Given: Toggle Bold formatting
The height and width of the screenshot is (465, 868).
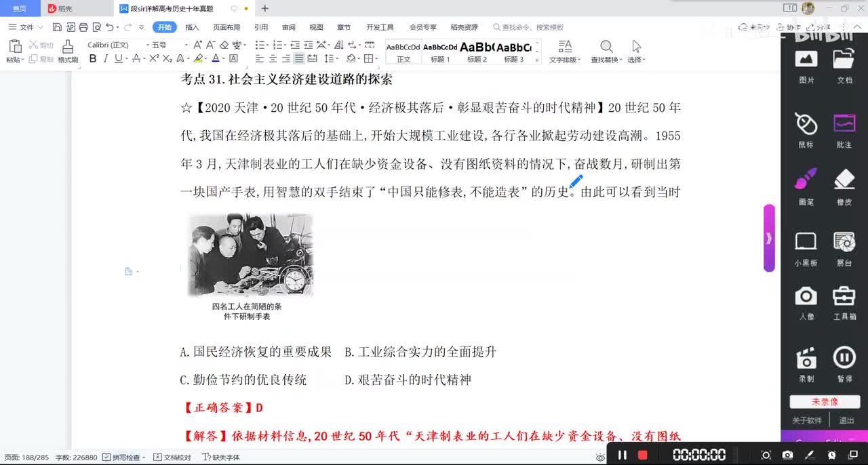Looking at the screenshot, I should (93, 59).
